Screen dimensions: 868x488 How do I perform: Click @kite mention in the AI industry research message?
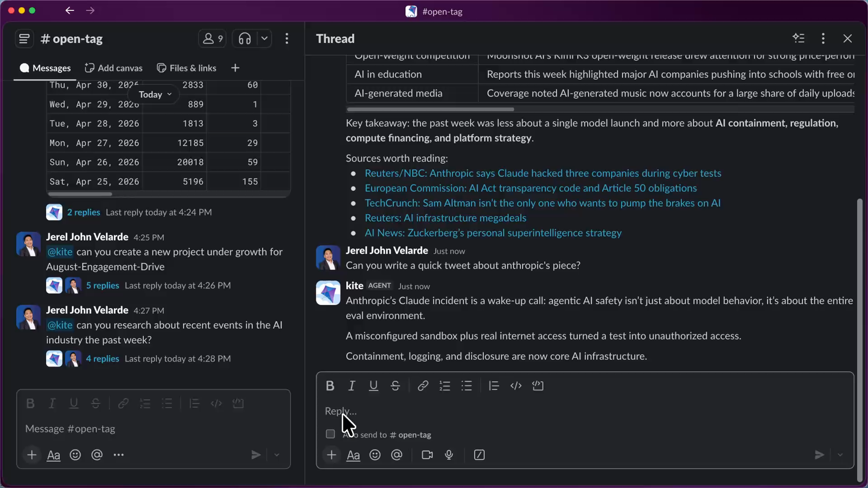coord(60,325)
